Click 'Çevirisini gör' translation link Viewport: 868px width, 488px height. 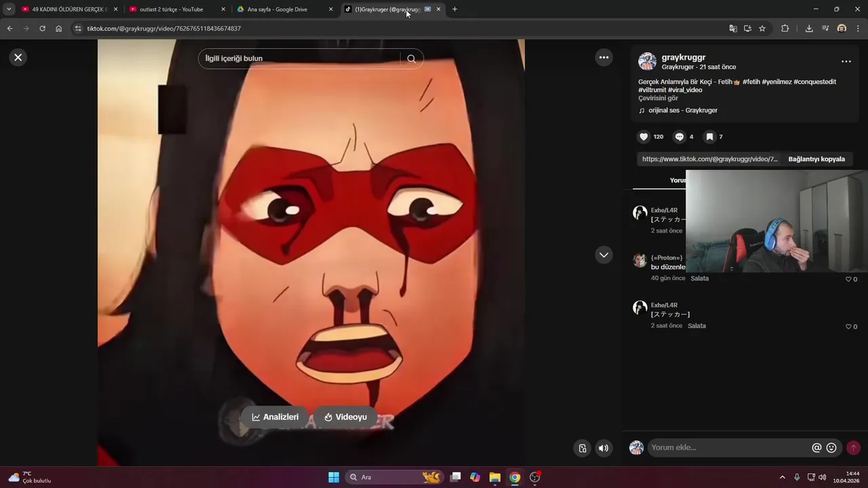(658, 98)
